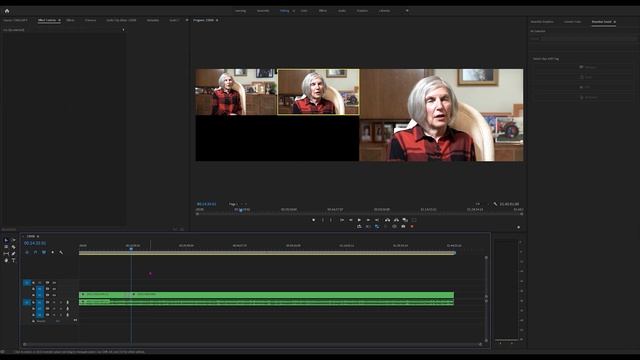Select the Selection tool in tools panel
The image size is (640, 360).
coord(6,240)
